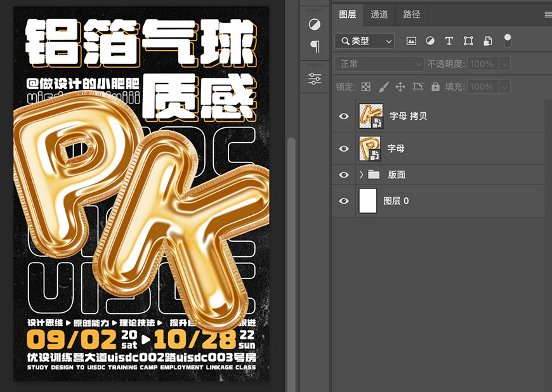
Task: Hide 图层 0 layer
Action: tap(344, 201)
